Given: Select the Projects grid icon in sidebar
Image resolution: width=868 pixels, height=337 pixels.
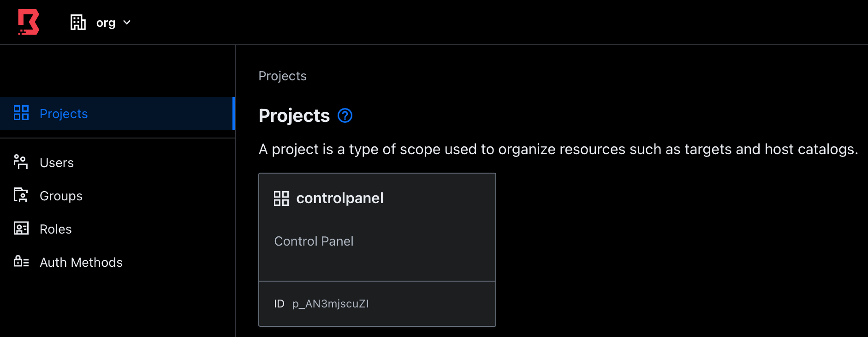Looking at the screenshot, I should coord(21,113).
